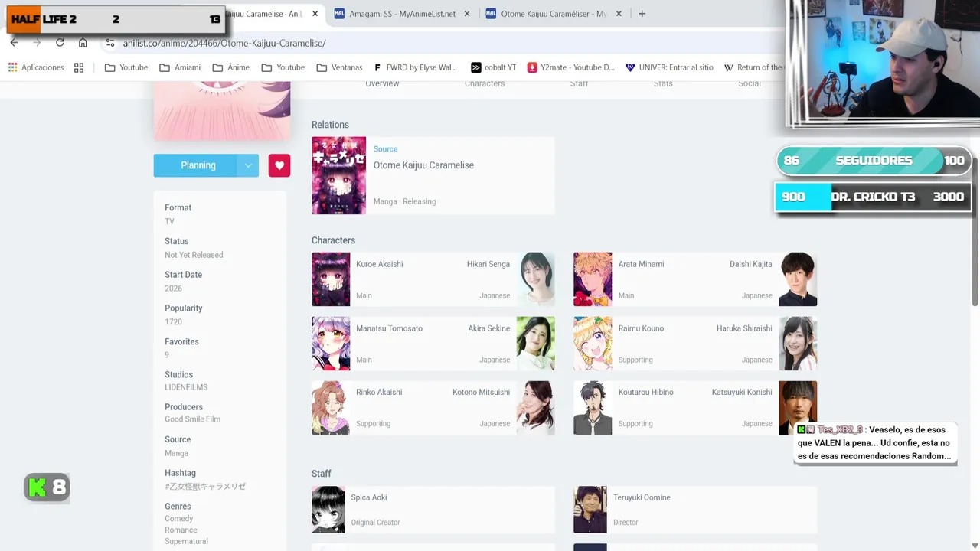Open the source manga cover thumbnail

(x=338, y=175)
